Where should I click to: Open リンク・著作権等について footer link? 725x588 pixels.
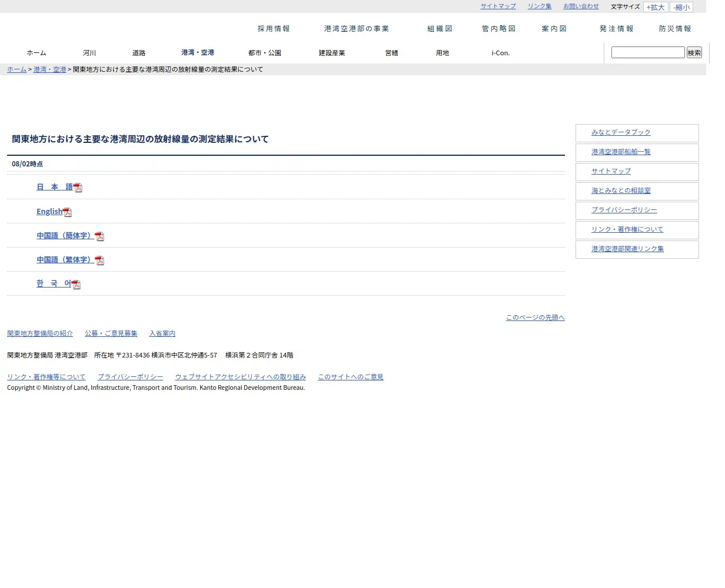click(46, 377)
